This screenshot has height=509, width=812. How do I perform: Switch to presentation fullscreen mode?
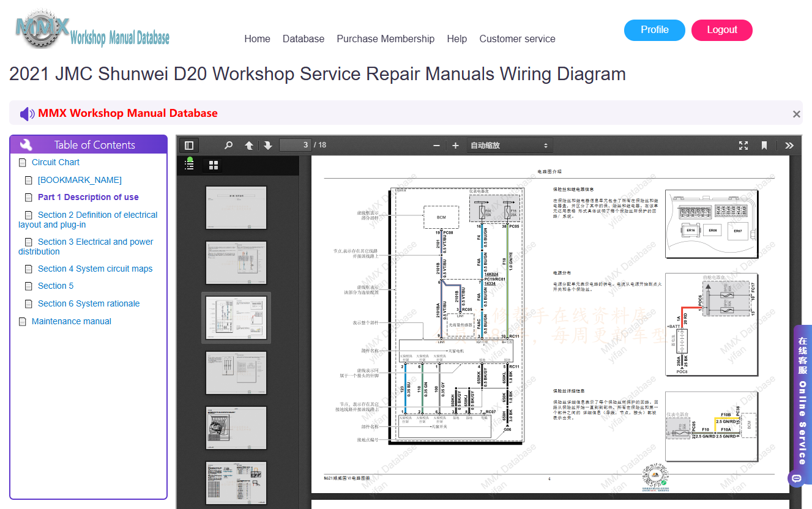[x=743, y=146]
